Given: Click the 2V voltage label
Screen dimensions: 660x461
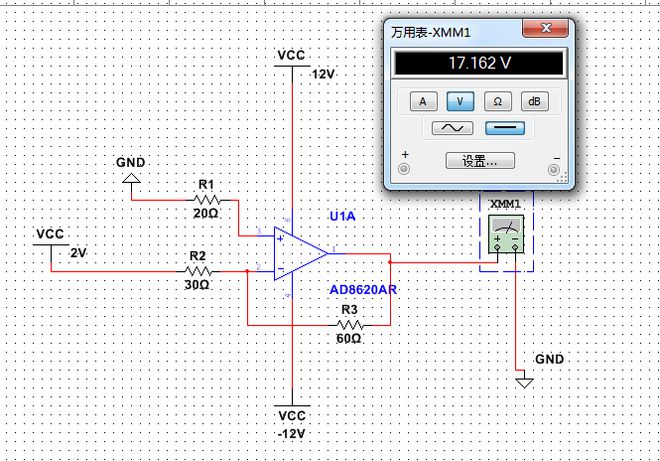Looking at the screenshot, I should tap(78, 253).
